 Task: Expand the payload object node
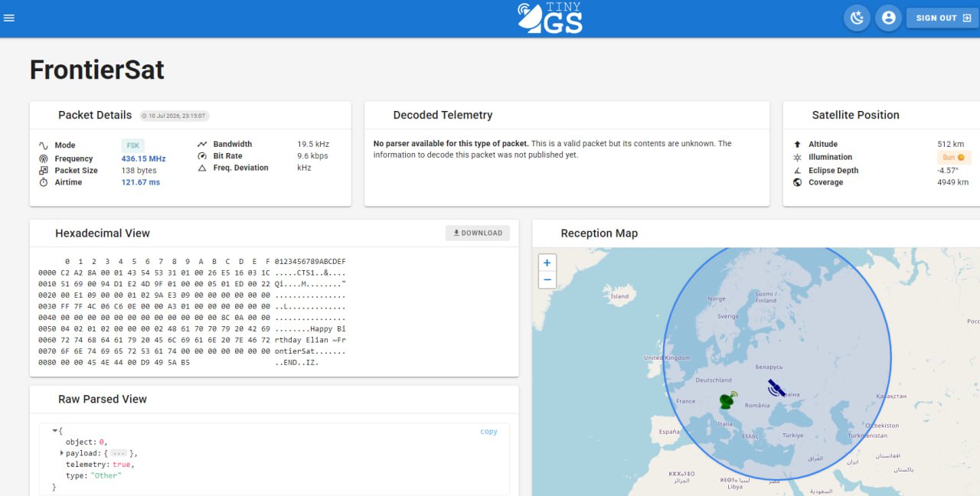click(61, 453)
